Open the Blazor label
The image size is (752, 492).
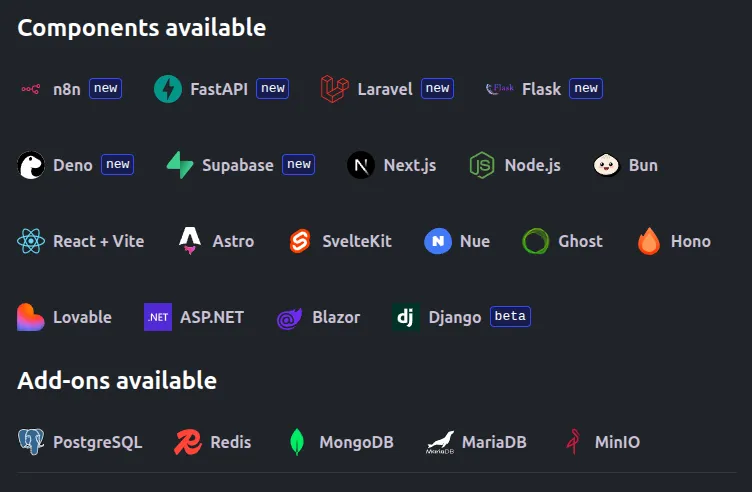coord(336,317)
